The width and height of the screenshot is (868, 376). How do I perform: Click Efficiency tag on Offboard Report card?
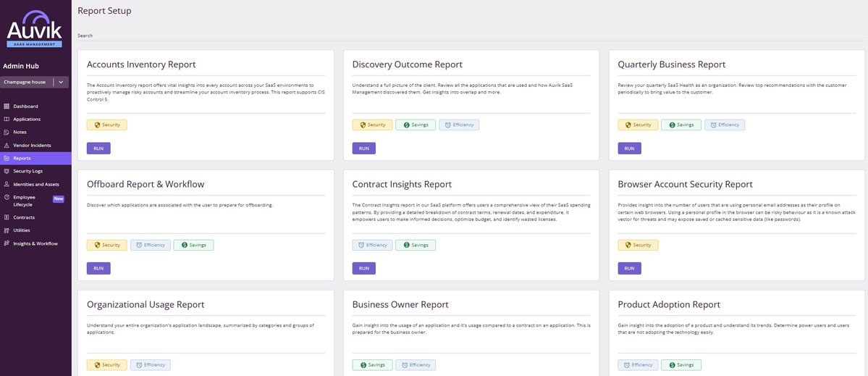(x=150, y=246)
